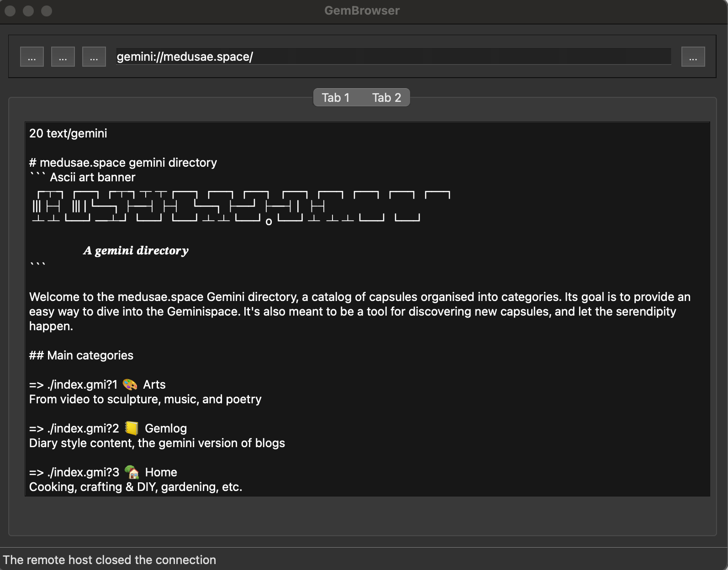Click the Gemlog notebook emoji
Screen dimensions: 728x570
pos(132,428)
